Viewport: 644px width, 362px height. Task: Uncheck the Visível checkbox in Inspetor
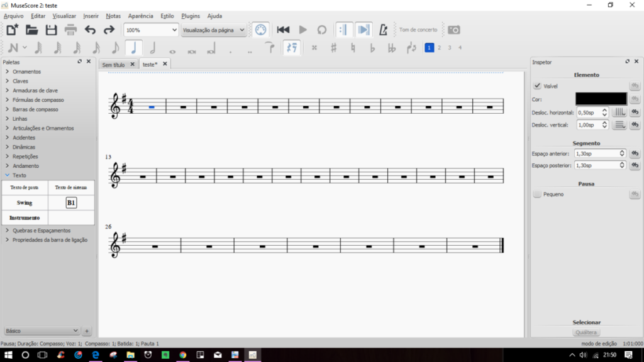pos(537,86)
